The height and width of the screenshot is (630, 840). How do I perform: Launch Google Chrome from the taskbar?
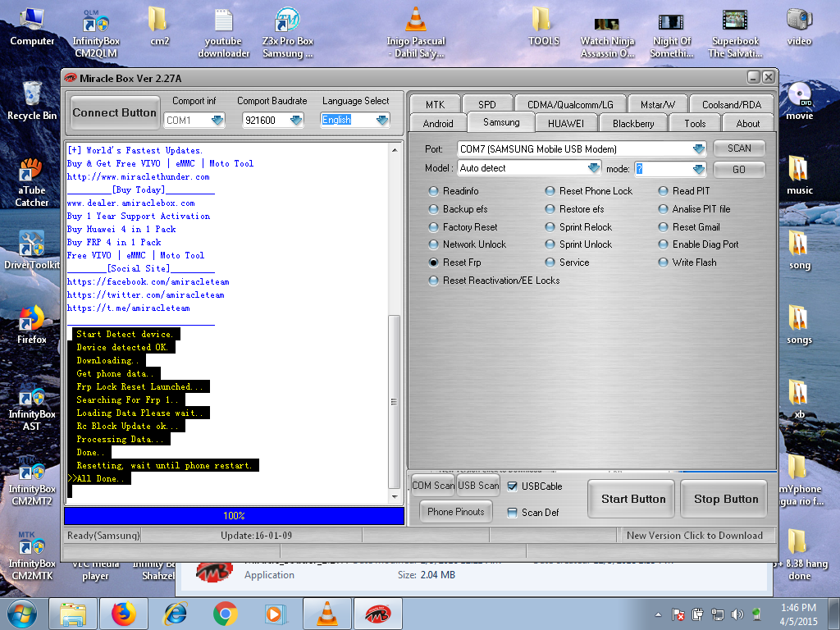(x=226, y=614)
